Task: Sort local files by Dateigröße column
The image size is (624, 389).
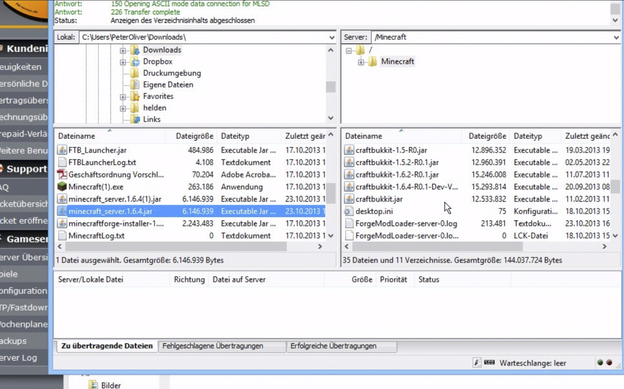Action: pyautogui.click(x=191, y=136)
